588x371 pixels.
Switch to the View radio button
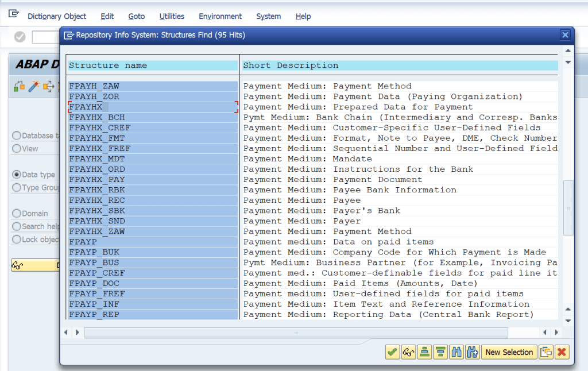coord(18,148)
